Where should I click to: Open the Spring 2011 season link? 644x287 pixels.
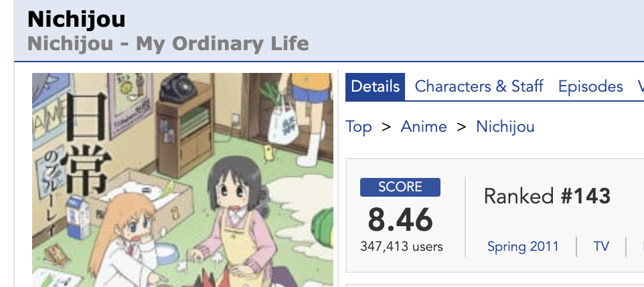tap(523, 246)
